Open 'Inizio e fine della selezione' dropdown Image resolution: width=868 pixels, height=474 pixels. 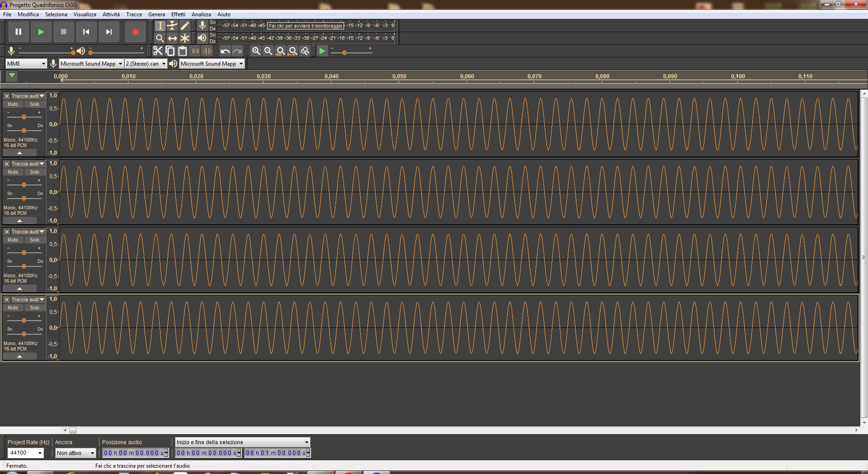243,442
